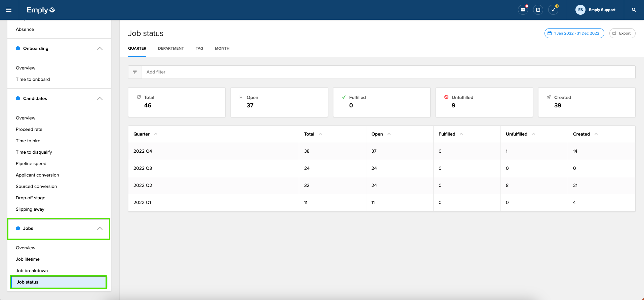Click the search magnifier icon
The image size is (644, 300).
point(634,10)
